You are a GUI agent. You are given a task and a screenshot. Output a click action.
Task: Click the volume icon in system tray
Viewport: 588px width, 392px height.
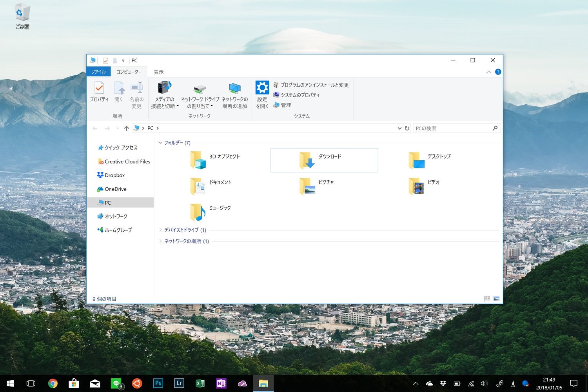click(484, 383)
